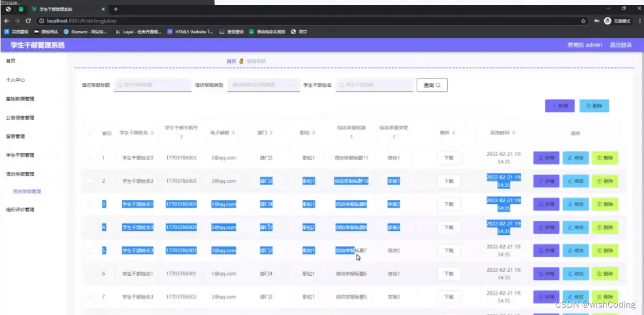Click the browser forward arrow
The image size is (644, 315).
coord(17,21)
